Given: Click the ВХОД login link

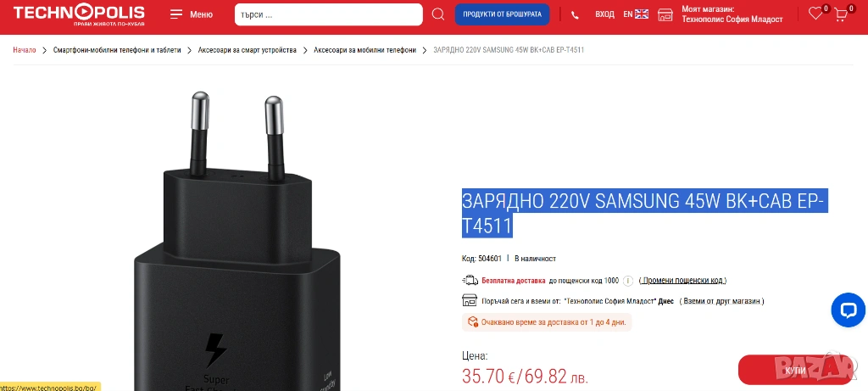Looking at the screenshot, I should pyautogui.click(x=604, y=14).
